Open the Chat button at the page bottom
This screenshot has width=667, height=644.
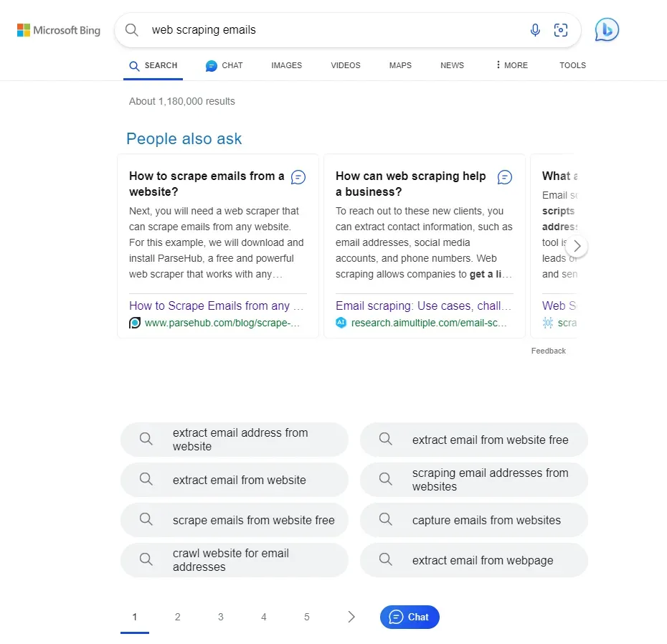[409, 617]
